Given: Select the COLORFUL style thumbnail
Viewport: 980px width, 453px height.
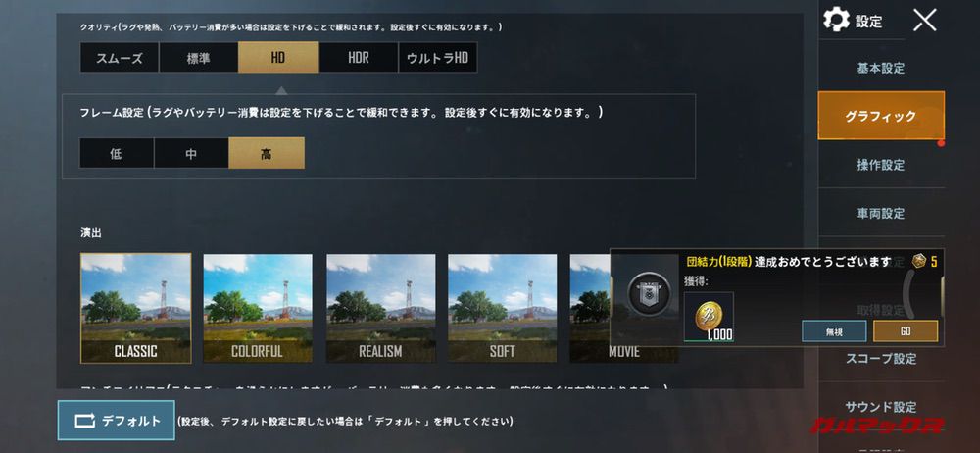Looking at the screenshot, I should [258, 309].
